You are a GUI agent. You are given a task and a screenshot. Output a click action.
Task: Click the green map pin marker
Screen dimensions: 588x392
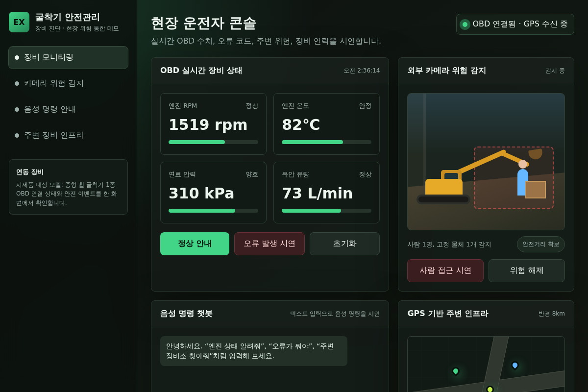point(456,371)
